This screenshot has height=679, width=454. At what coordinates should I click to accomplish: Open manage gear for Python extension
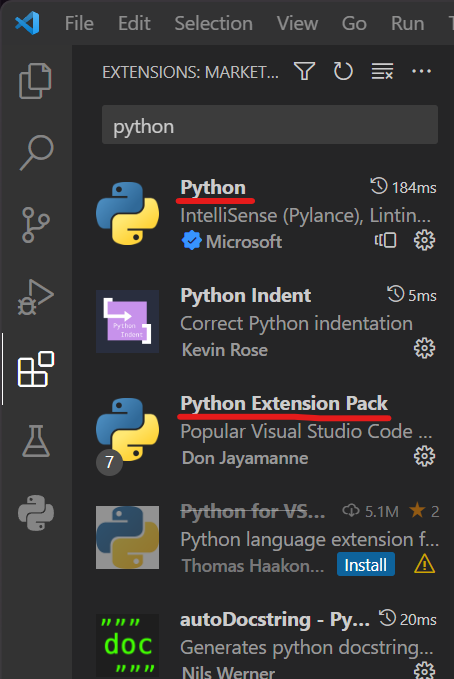(424, 240)
